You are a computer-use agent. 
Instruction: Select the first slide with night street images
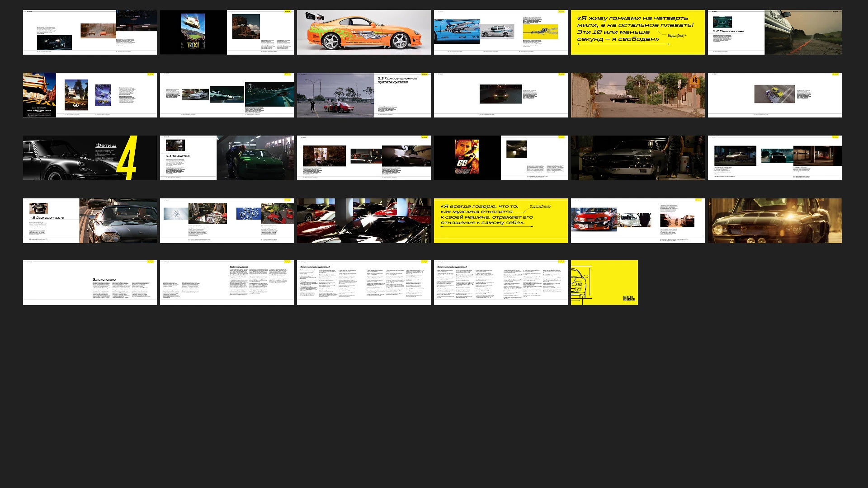[90, 32]
